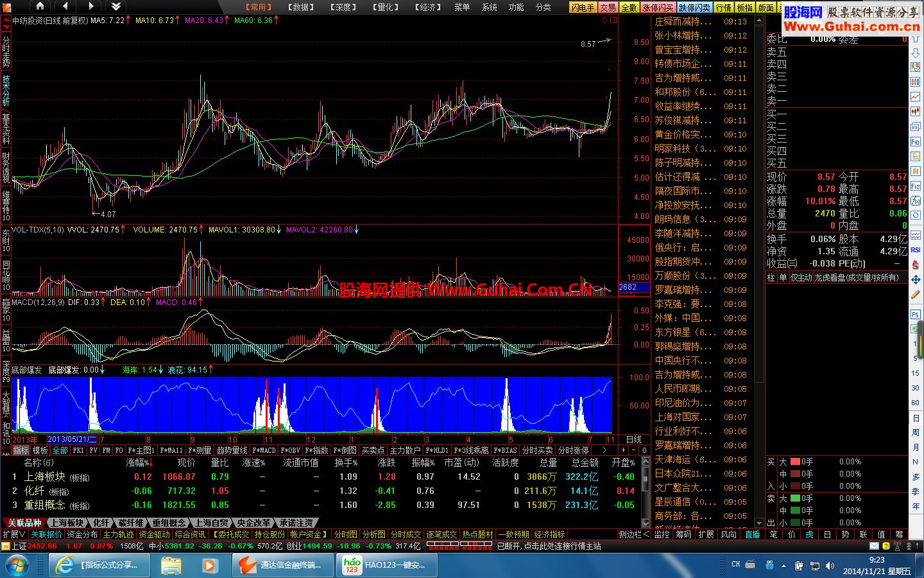
Task: Click the oscillator wave icon in sidebar
Action: click(916, 235)
